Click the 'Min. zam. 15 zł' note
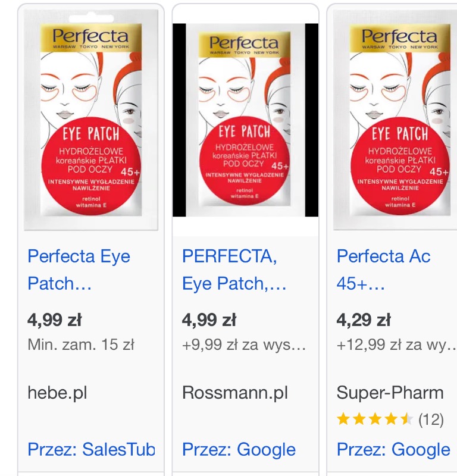 81,345
